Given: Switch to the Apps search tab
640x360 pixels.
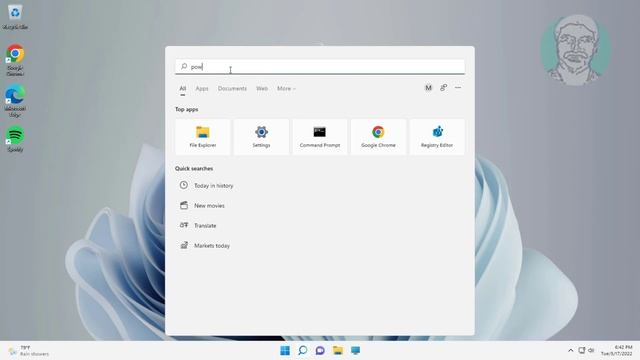Looking at the screenshot, I should [x=202, y=89].
